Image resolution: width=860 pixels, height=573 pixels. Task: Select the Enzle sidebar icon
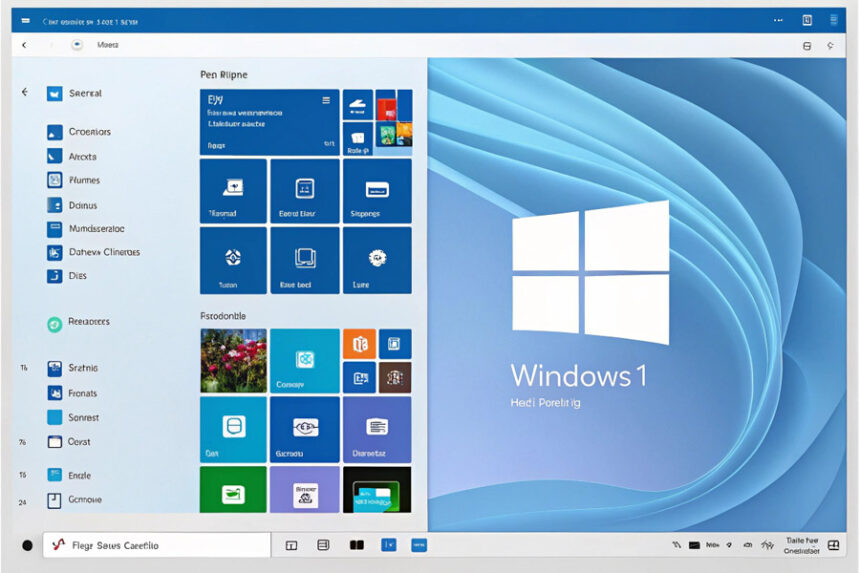point(54,475)
